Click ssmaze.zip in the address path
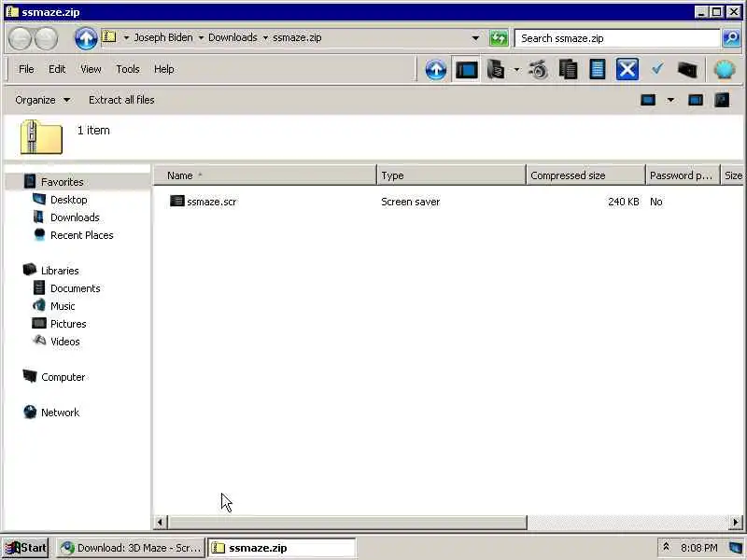The height and width of the screenshot is (560, 747). [x=297, y=37]
